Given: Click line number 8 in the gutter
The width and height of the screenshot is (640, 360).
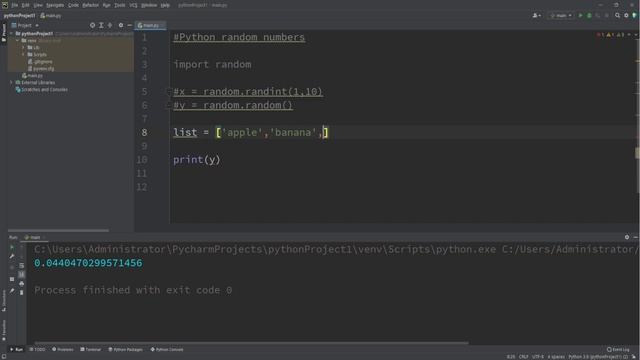Looking at the screenshot, I should point(144,132).
